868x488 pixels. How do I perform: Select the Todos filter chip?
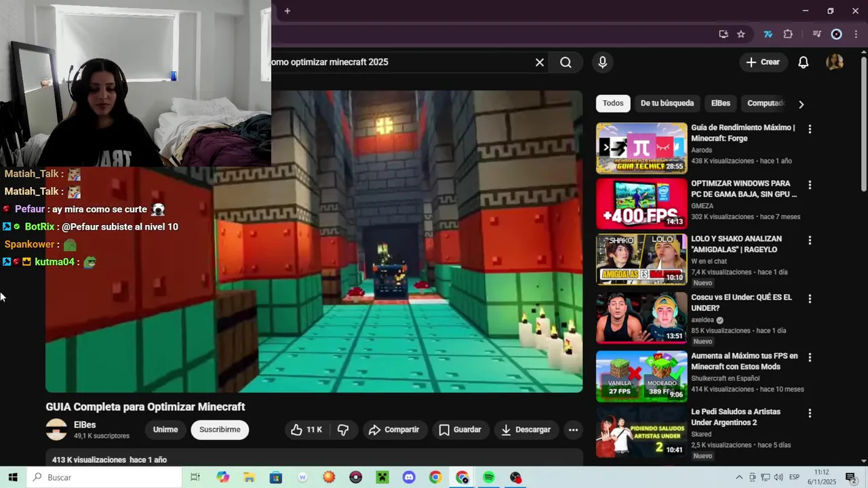coord(613,103)
